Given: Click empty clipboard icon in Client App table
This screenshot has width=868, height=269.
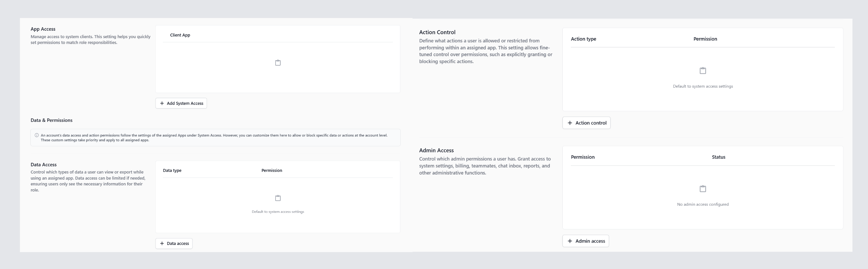Looking at the screenshot, I should point(278,63).
